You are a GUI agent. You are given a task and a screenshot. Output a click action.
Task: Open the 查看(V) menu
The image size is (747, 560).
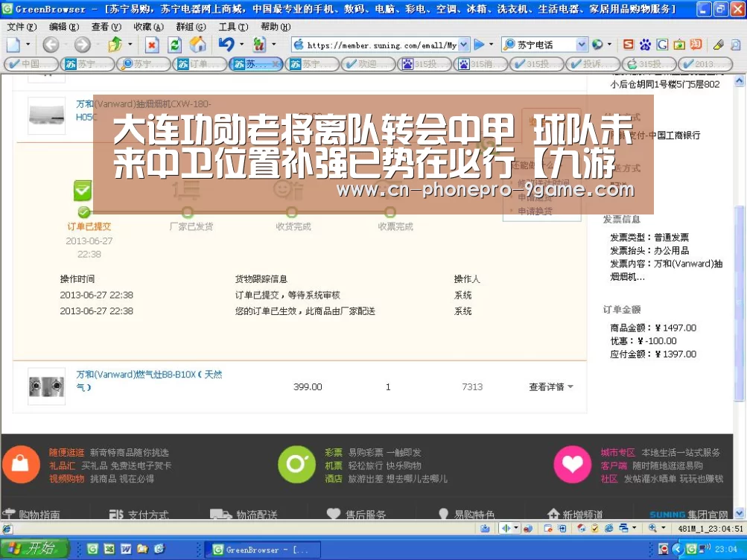[107, 27]
